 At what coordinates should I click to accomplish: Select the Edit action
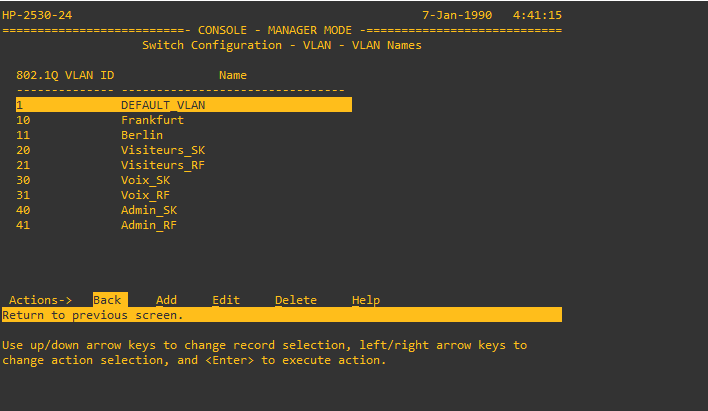[x=226, y=300]
